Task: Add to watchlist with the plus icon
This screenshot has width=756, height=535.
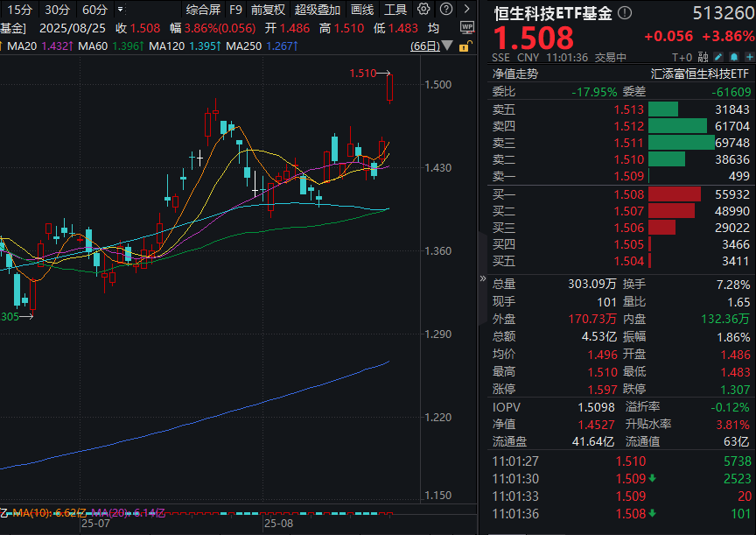Action: (x=751, y=56)
